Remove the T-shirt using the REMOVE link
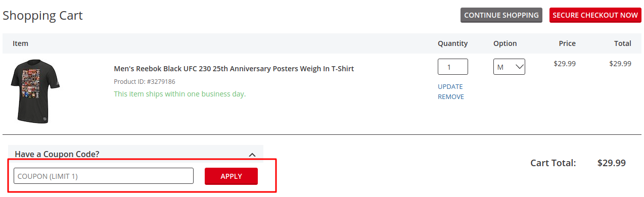 click(450, 96)
